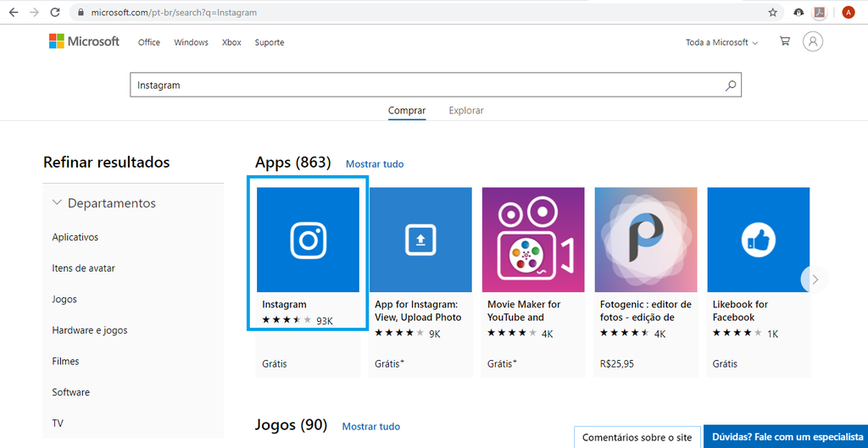Open the Instagram app tile image
The image size is (868, 448).
(309, 240)
